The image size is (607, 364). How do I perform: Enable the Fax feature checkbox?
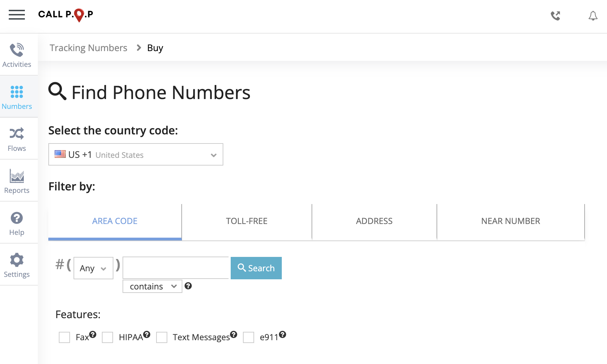click(x=64, y=337)
